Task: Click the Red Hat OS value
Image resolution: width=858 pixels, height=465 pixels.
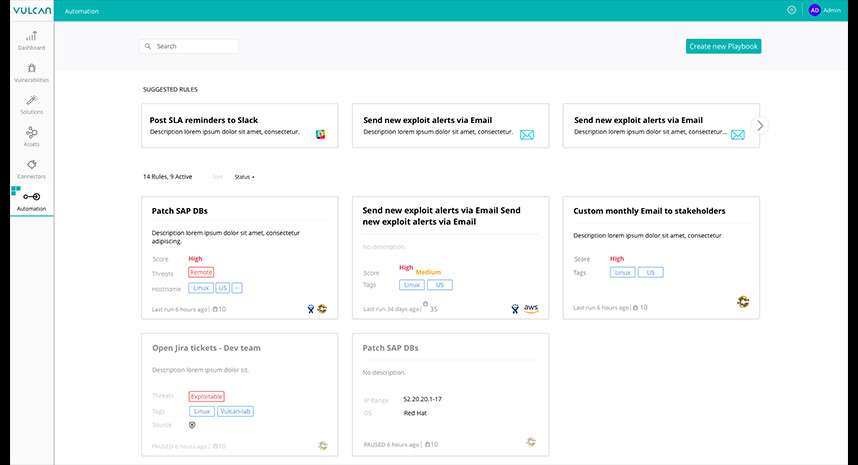Action: [x=415, y=413]
